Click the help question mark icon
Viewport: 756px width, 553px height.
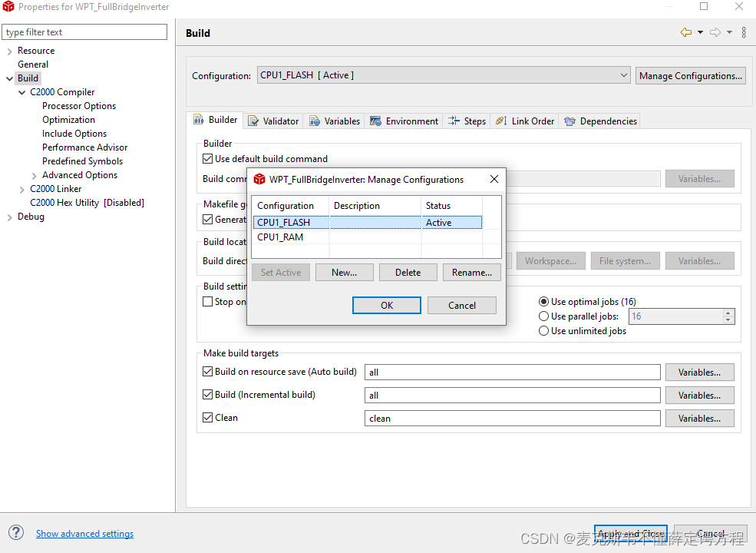16,532
